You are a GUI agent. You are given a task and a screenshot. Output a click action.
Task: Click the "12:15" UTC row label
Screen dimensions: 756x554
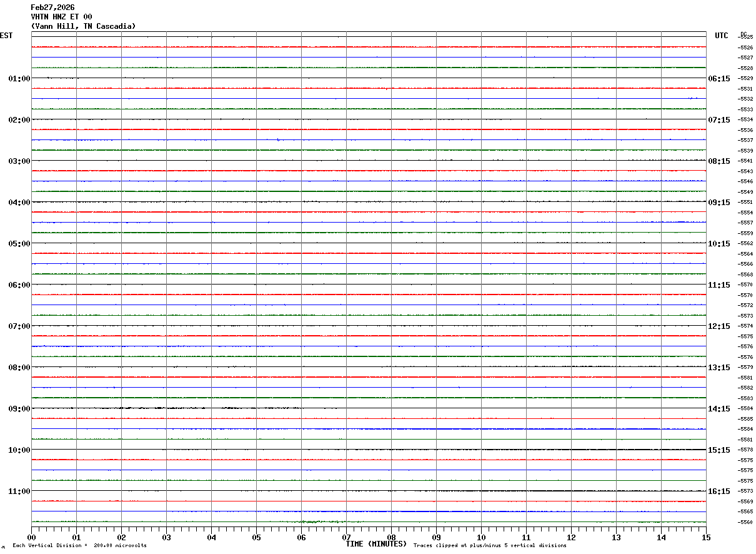719,326
